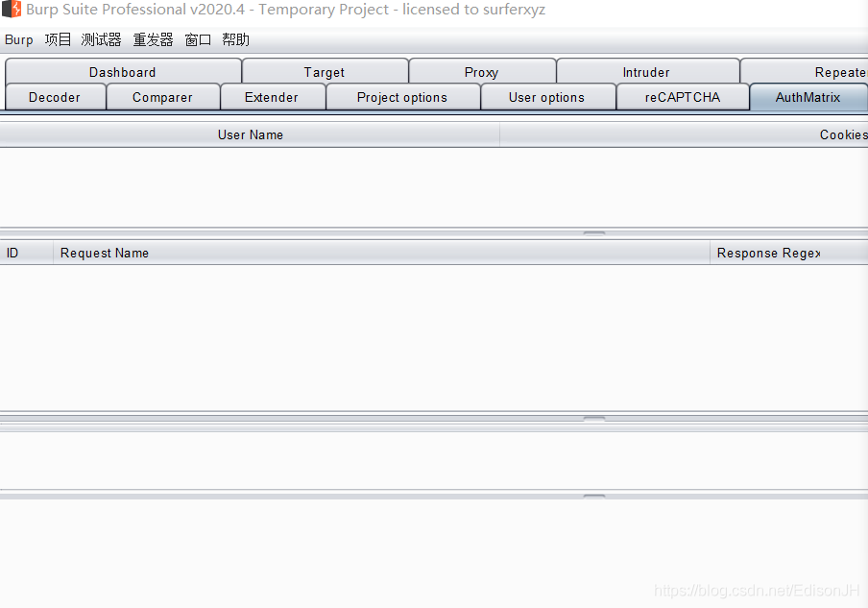Open the User options tab
This screenshot has width=868, height=608.
[x=547, y=97]
